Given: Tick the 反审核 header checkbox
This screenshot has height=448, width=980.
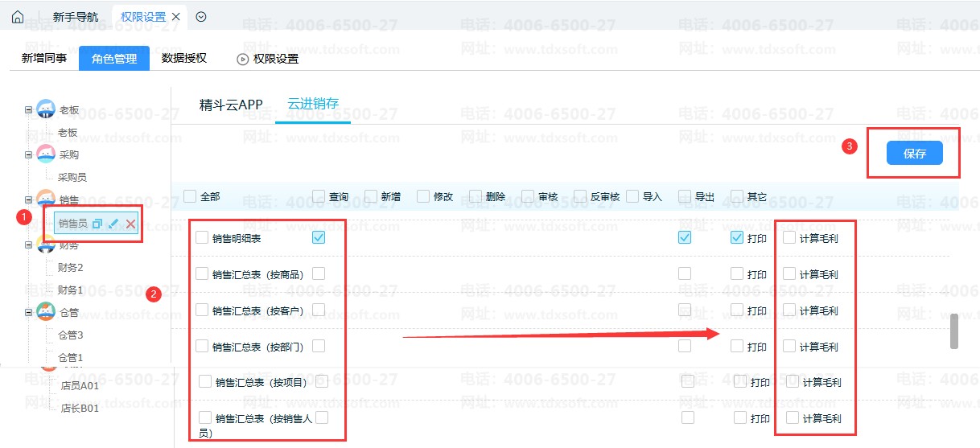Looking at the screenshot, I should click(580, 195).
